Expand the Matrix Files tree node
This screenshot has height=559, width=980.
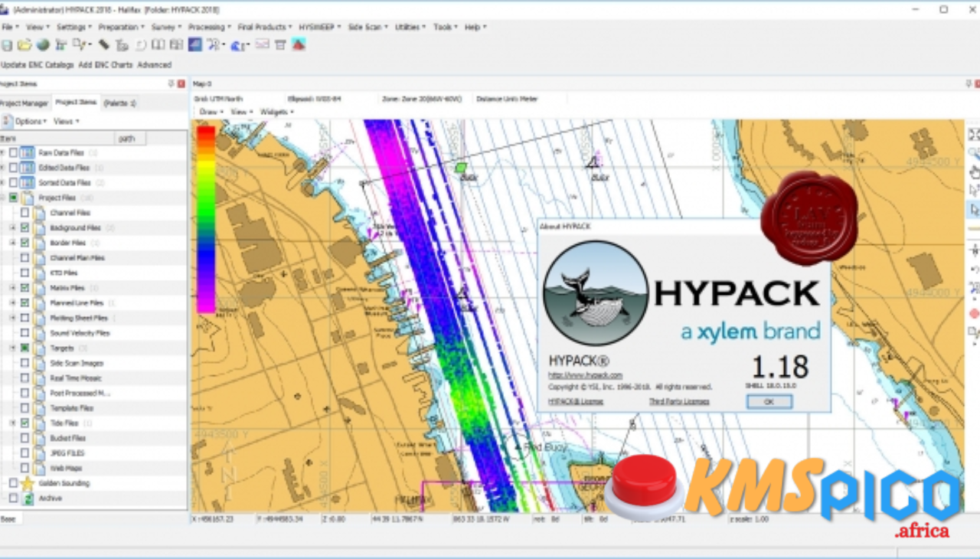pyautogui.click(x=12, y=288)
